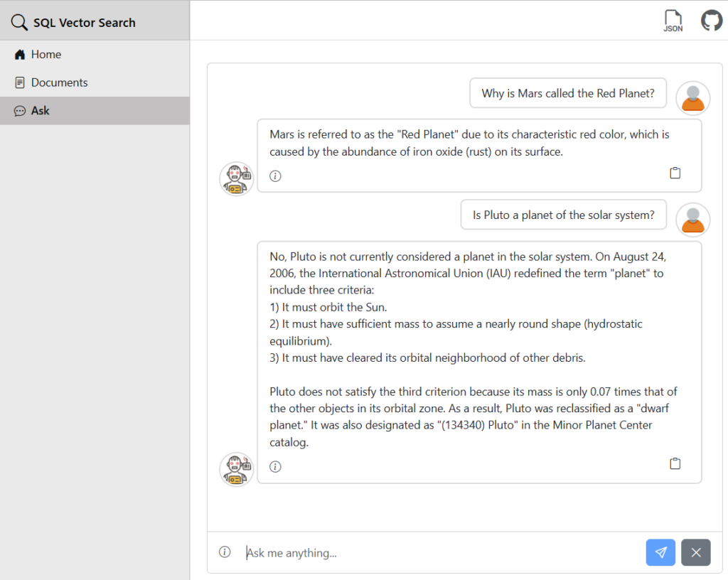
Task: Select the Pluto question bubble
Action: click(563, 214)
